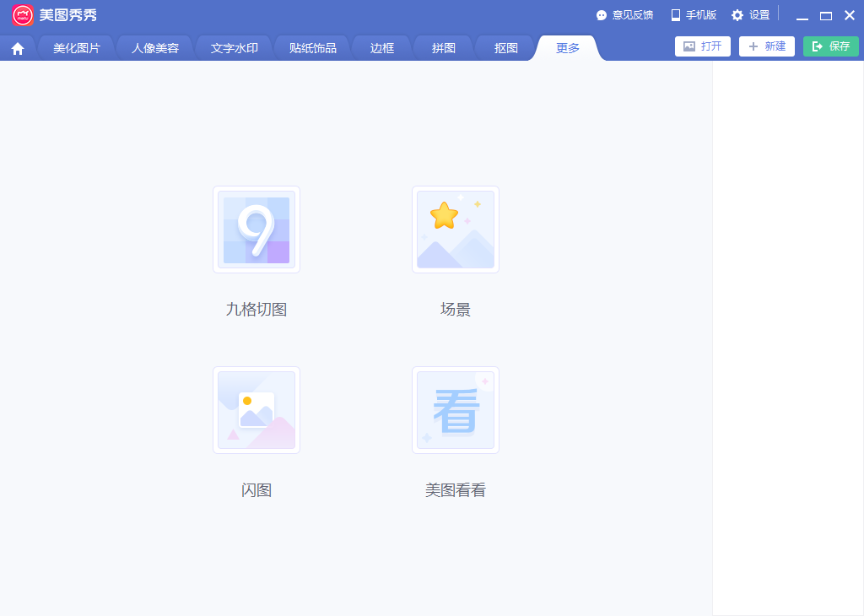Switch to the 人像美容 tab
Screen dimensions: 864x616
pyautogui.click(x=155, y=48)
